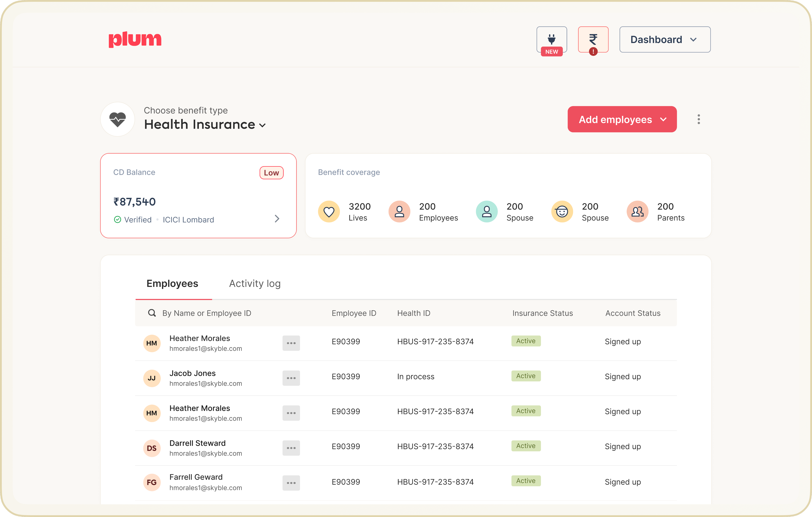Image resolution: width=812 pixels, height=517 pixels.
Task: Click the FG avatar for Farrell Geward
Action: click(152, 482)
